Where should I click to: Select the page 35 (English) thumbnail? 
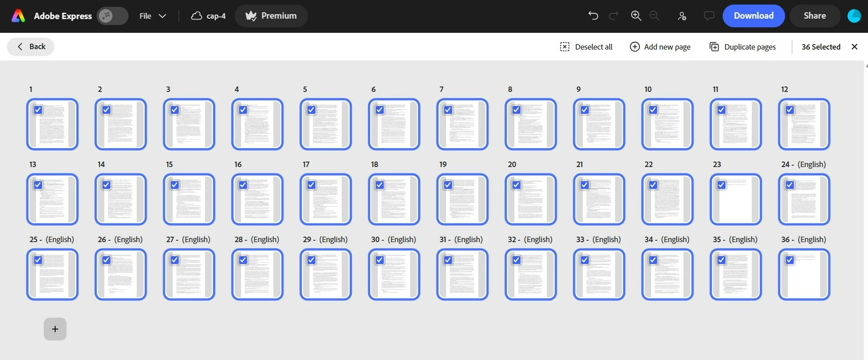tap(736, 274)
